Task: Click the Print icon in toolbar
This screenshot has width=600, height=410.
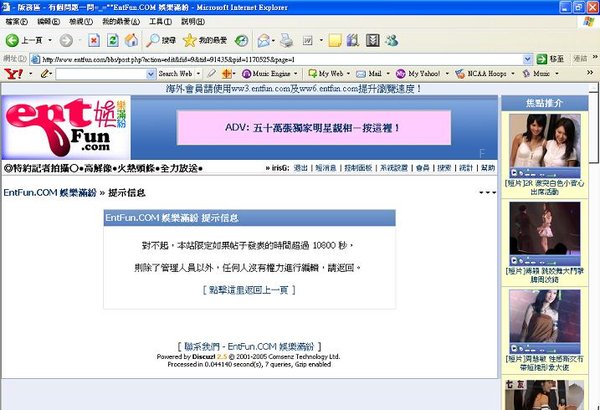Action: (x=287, y=40)
